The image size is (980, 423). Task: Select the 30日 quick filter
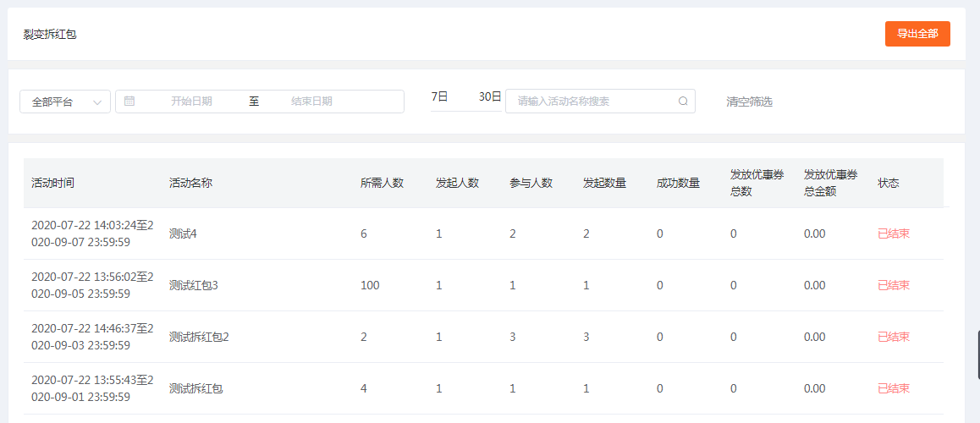(x=490, y=96)
